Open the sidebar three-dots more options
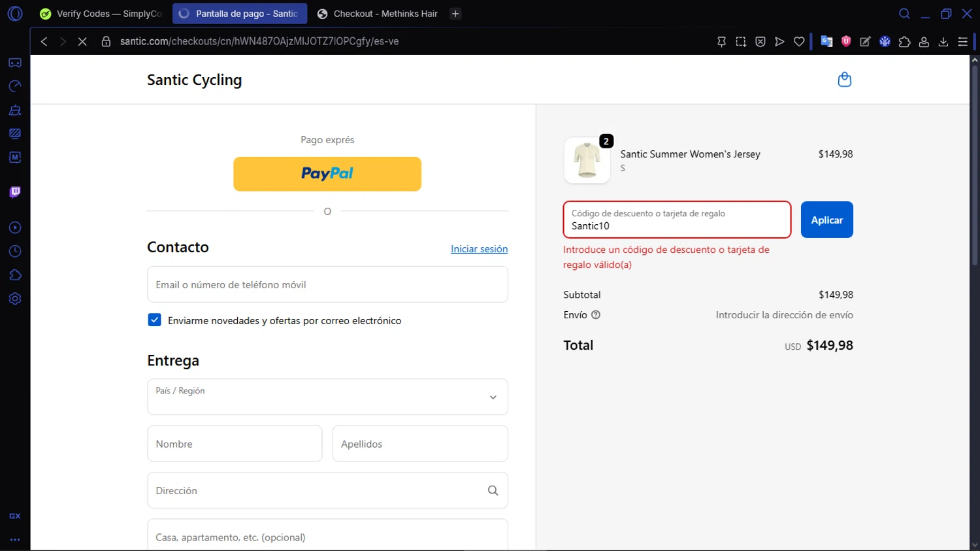This screenshot has height=551, width=980. [15, 540]
